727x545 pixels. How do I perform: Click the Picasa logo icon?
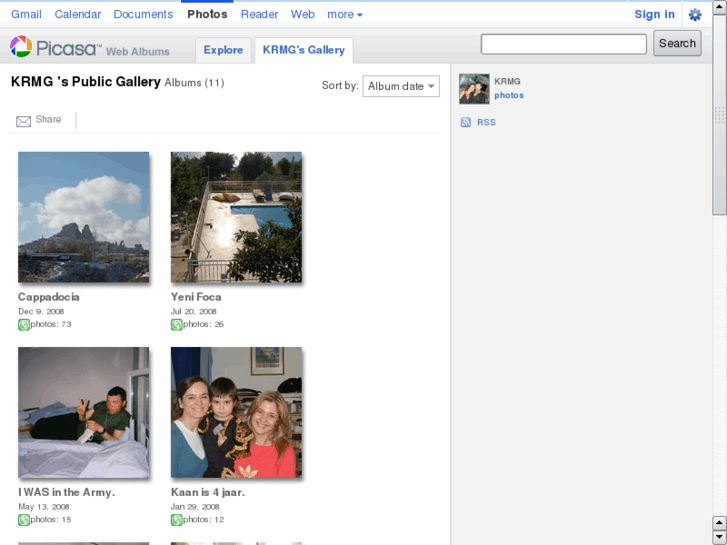tap(21, 47)
